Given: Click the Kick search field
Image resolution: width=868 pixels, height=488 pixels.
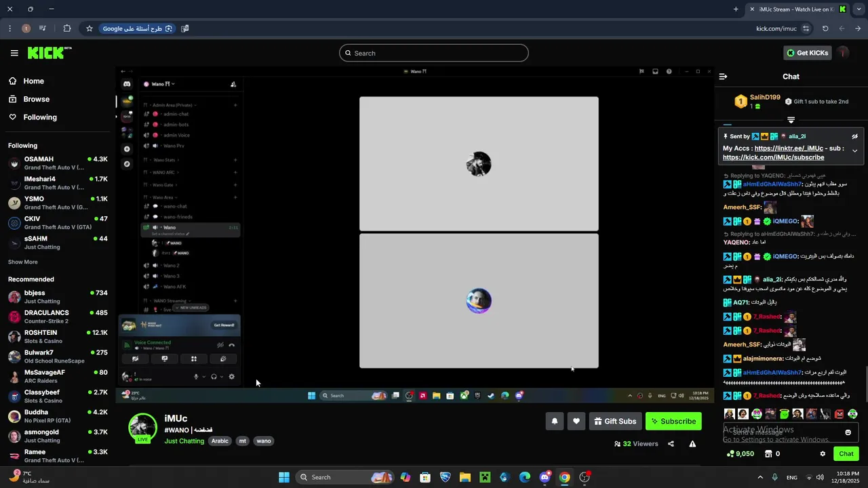Looking at the screenshot, I should tap(434, 53).
